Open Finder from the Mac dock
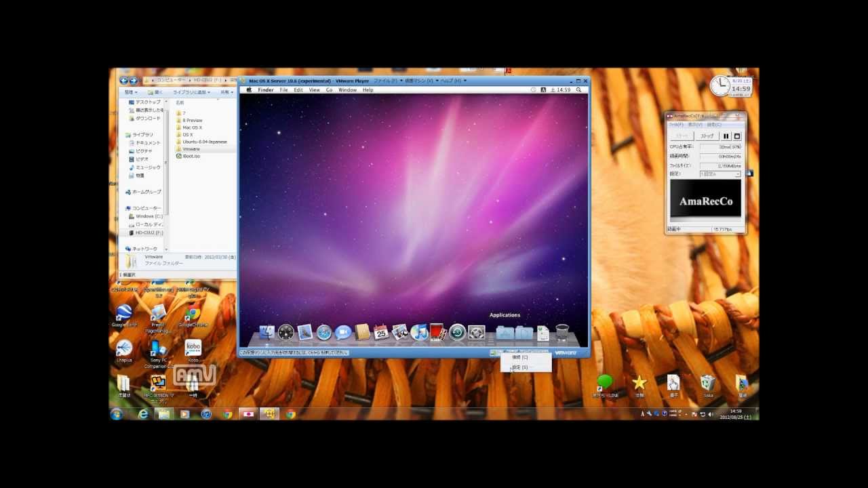 point(267,332)
